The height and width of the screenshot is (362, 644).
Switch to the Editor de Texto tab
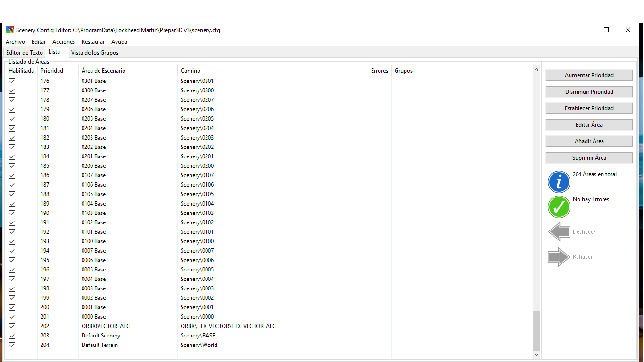click(x=25, y=53)
